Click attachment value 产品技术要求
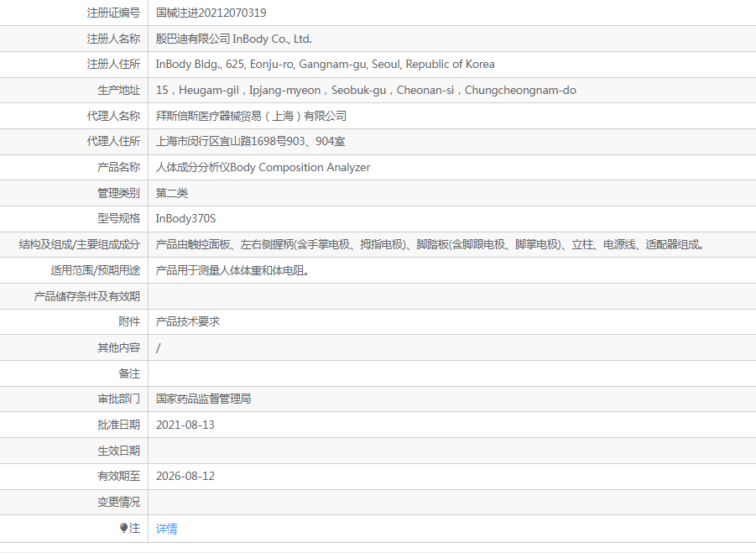Image resolution: width=756 pixels, height=553 pixels. pyautogui.click(x=188, y=321)
